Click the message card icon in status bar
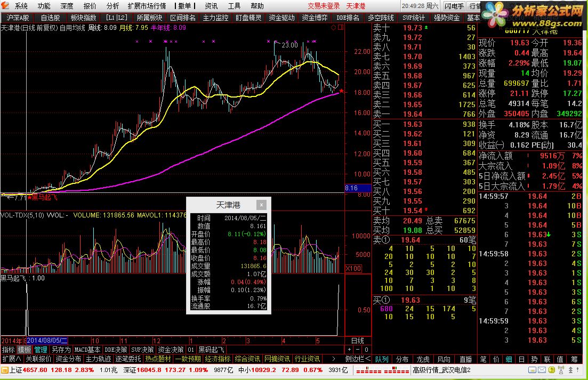This screenshot has height=380, width=588. 532,370
